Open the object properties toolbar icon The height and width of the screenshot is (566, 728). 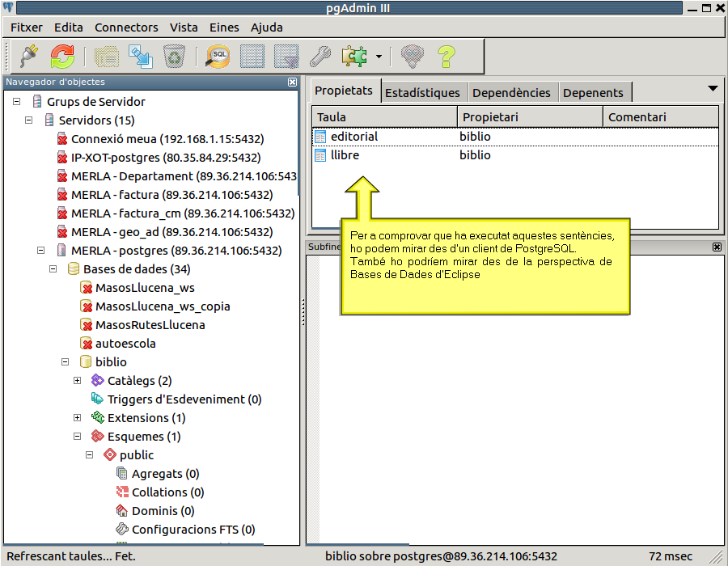tap(107, 57)
